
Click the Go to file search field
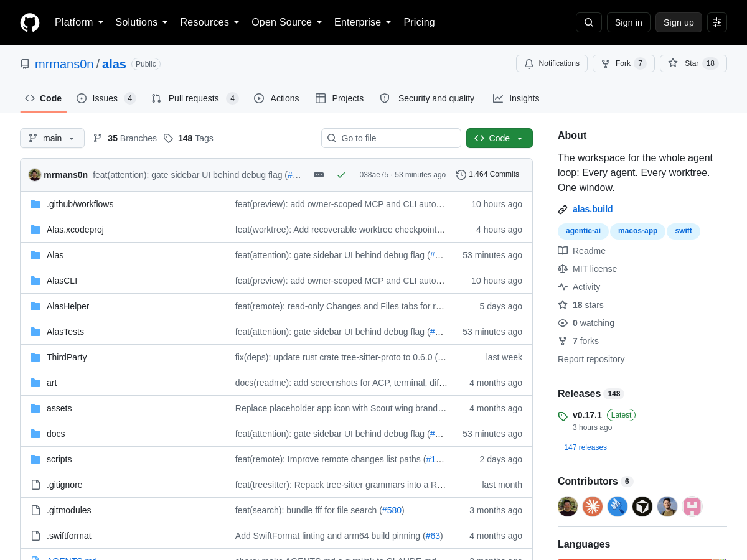pyautogui.click(x=391, y=138)
